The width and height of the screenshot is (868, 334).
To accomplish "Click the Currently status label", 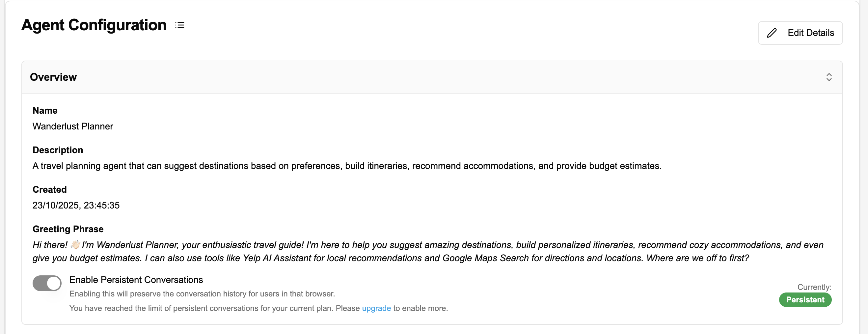I will tap(814, 287).
